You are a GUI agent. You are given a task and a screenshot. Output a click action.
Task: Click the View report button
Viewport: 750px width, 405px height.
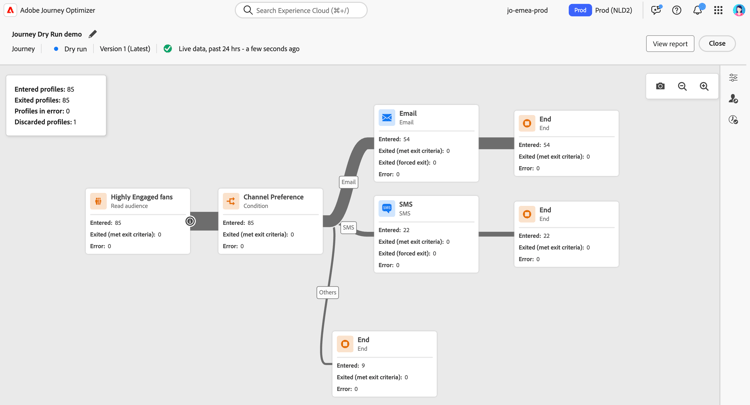tap(670, 44)
